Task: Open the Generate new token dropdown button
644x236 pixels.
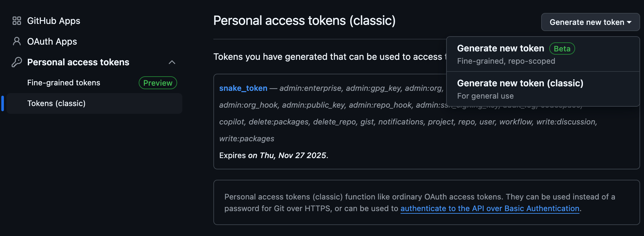Action: coord(590,22)
